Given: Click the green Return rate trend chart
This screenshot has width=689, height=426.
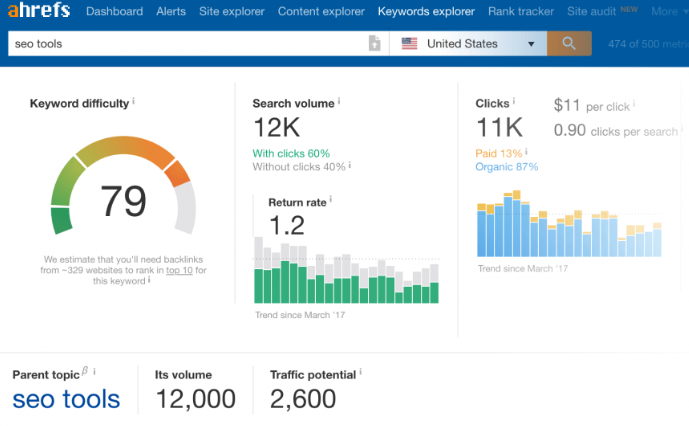Looking at the screenshot, I should tap(346, 270).
